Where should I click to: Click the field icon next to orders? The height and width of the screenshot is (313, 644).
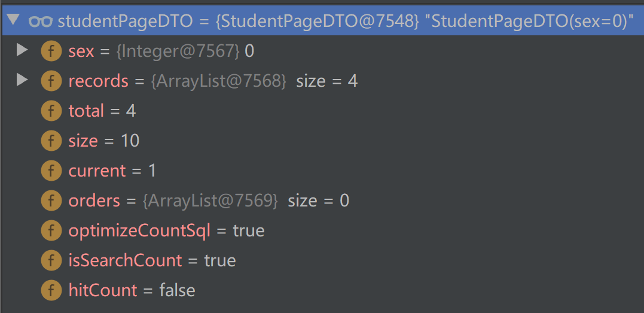51,200
